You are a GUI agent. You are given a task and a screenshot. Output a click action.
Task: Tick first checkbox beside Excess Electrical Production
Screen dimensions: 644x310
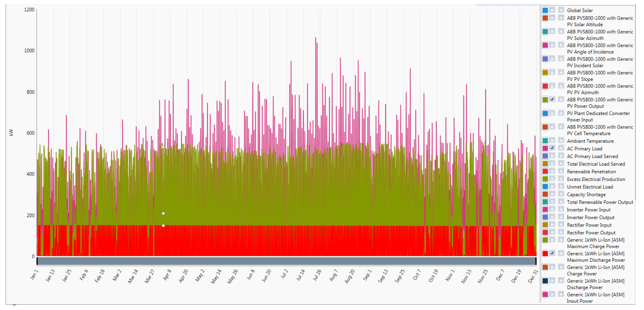(x=552, y=178)
